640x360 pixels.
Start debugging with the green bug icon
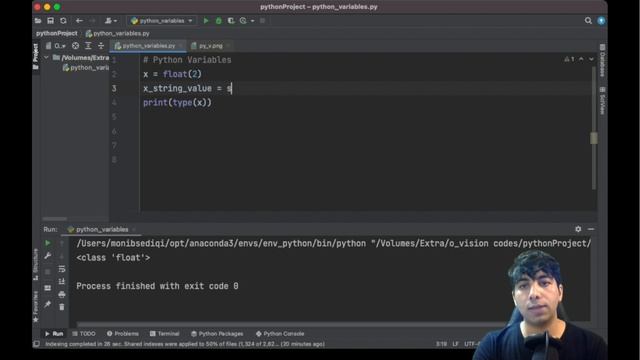pyautogui.click(x=219, y=21)
